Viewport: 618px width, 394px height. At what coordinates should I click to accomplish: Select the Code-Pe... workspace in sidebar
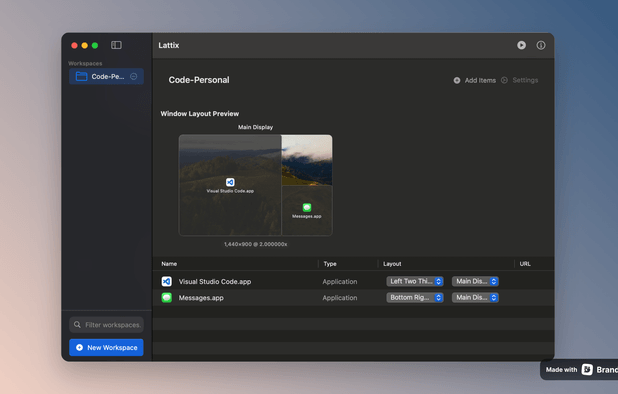(106, 76)
